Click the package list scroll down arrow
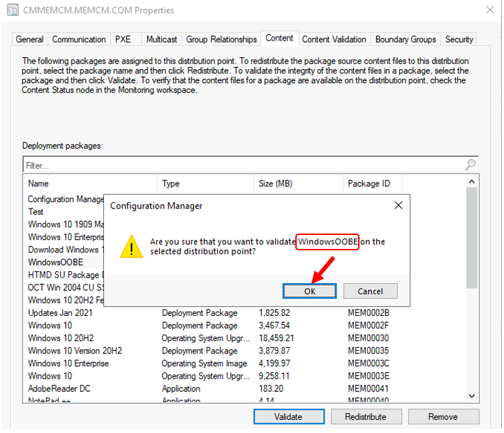504x433 pixels. pos(471,396)
